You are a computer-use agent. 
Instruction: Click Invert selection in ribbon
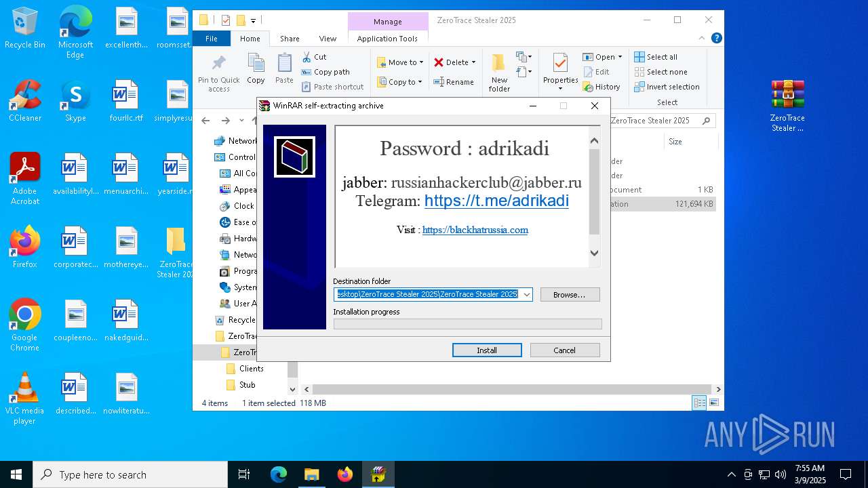point(667,87)
